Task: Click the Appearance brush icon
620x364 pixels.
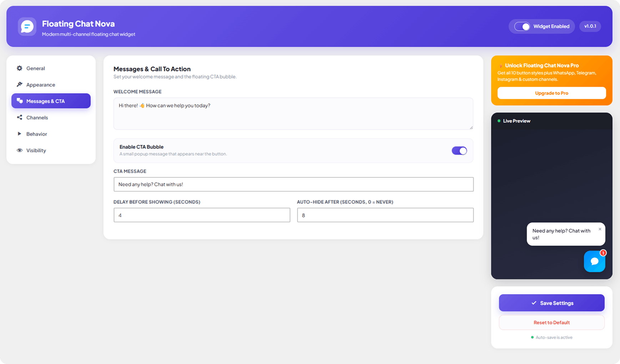Action: coord(20,85)
